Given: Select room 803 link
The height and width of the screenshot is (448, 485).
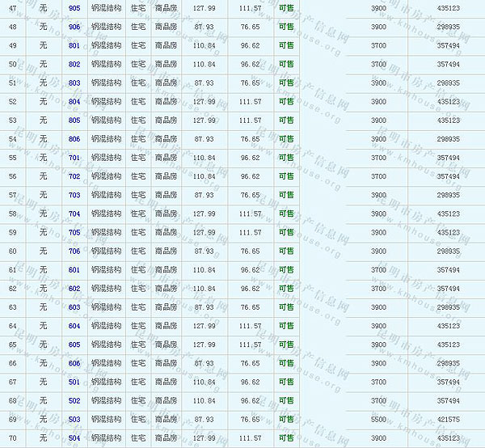Looking at the screenshot, I should 74,82.
